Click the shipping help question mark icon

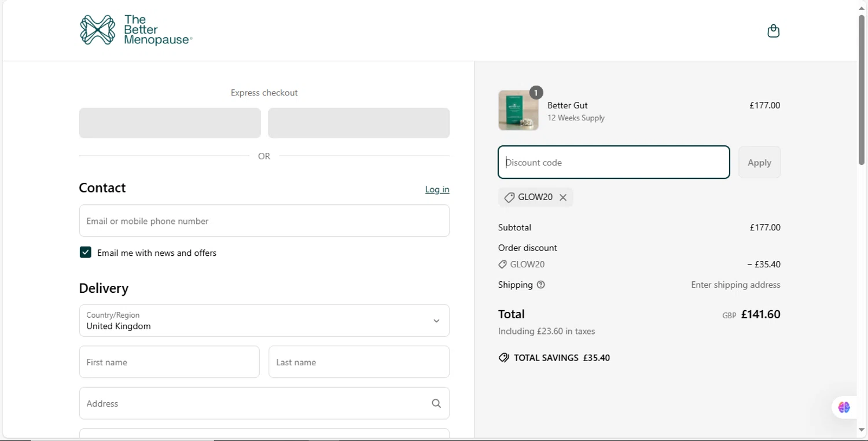tap(541, 285)
